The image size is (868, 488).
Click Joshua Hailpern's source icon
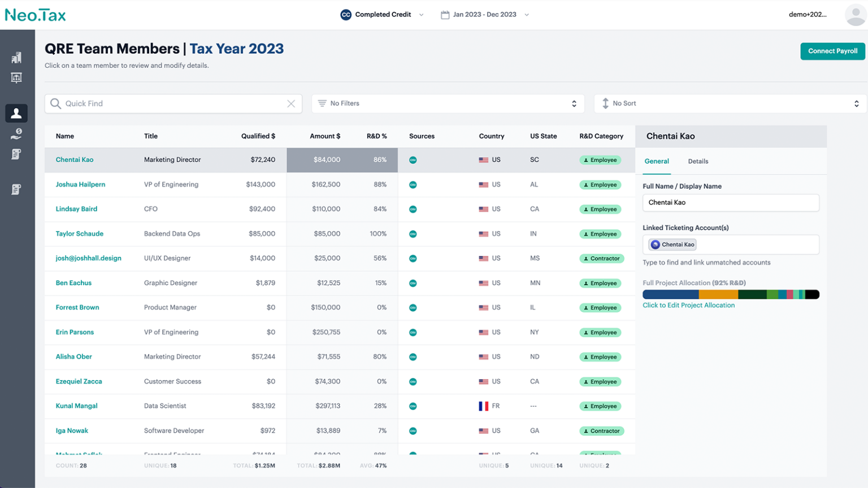(x=413, y=185)
